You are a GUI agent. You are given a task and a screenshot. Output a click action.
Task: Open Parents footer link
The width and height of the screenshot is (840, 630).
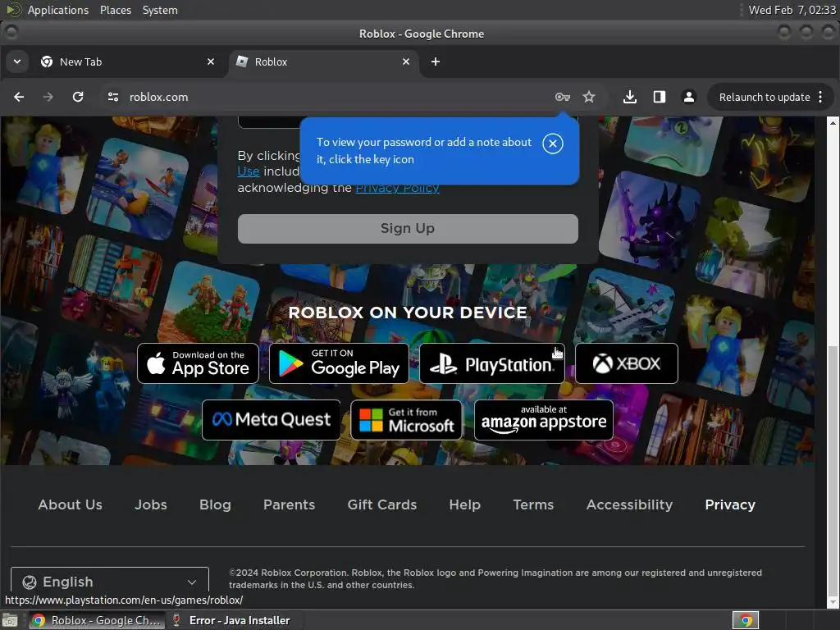pyautogui.click(x=290, y=504)
